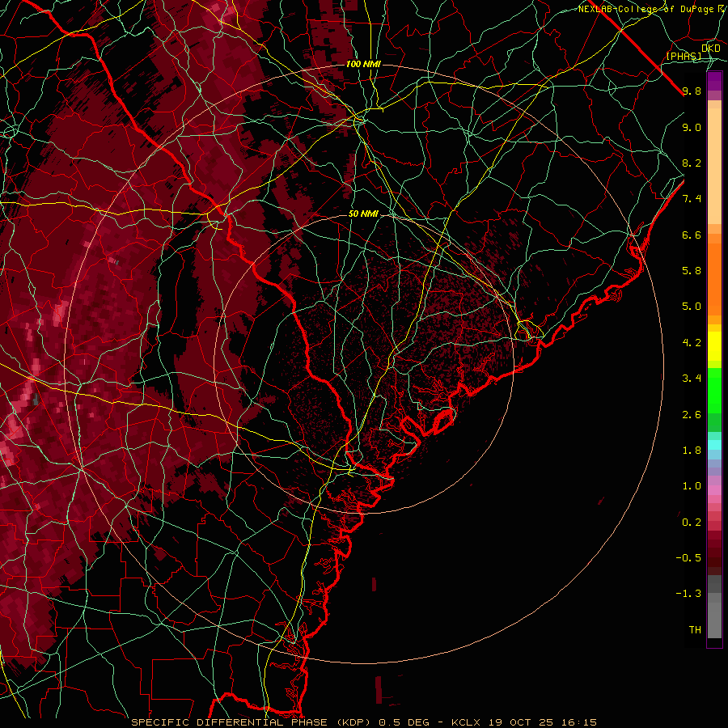Click the bright green band on the color bar
Image resolution: width=728 pixels, height=728 pixels.
coord(714,391)
